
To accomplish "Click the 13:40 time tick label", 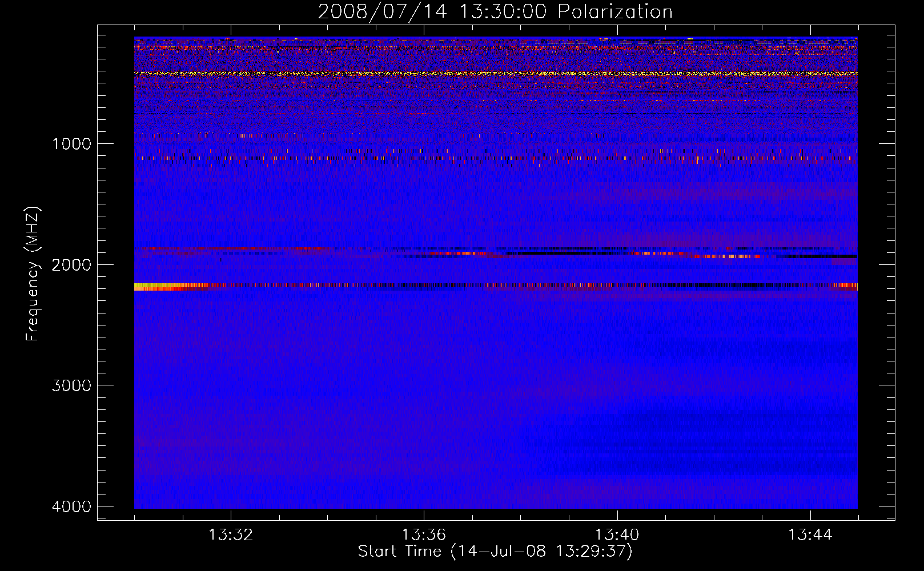I will coord(617,535).
